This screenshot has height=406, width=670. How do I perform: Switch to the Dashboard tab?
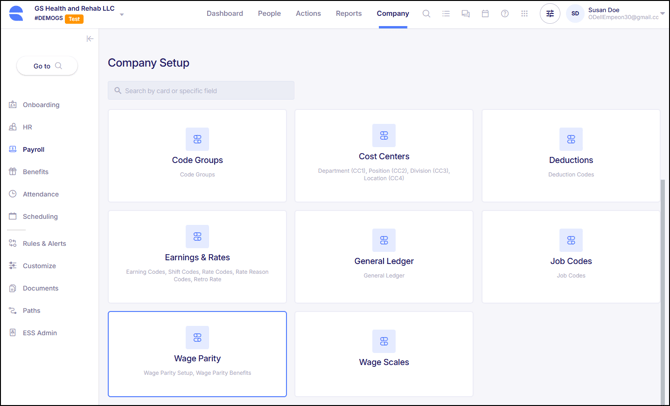tap(224, 14)
